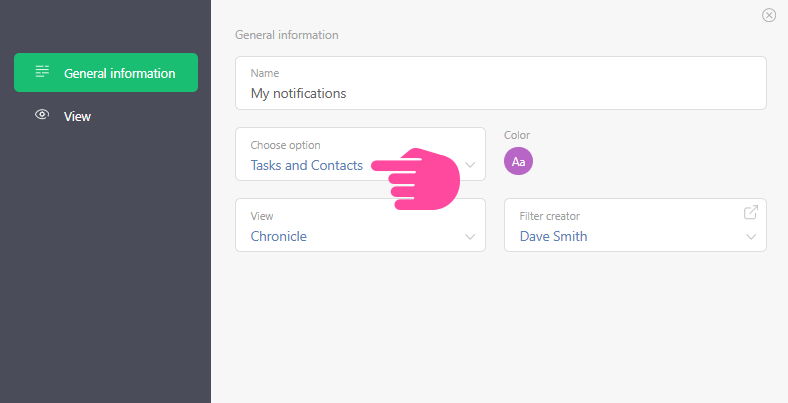This screenshot has width=788, height=403.
Task: Switch to the View sidebar tab
Action: (x=77, y=116)
